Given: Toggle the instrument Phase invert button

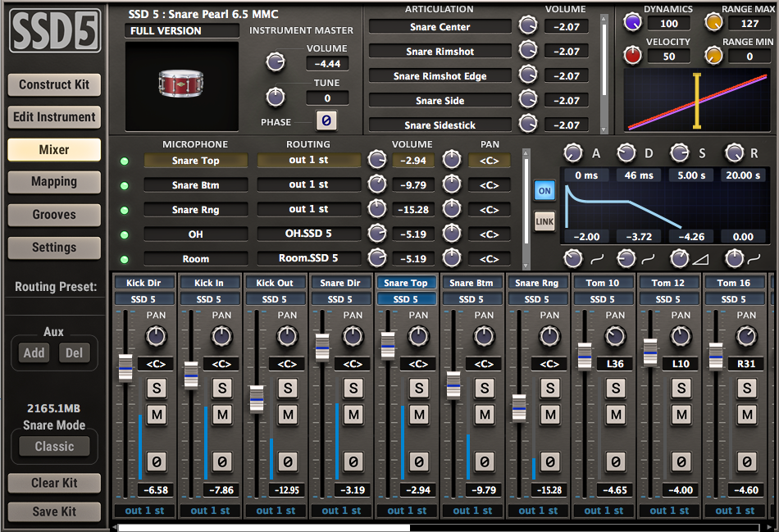Looking at the screenshot, I should 326,120.
